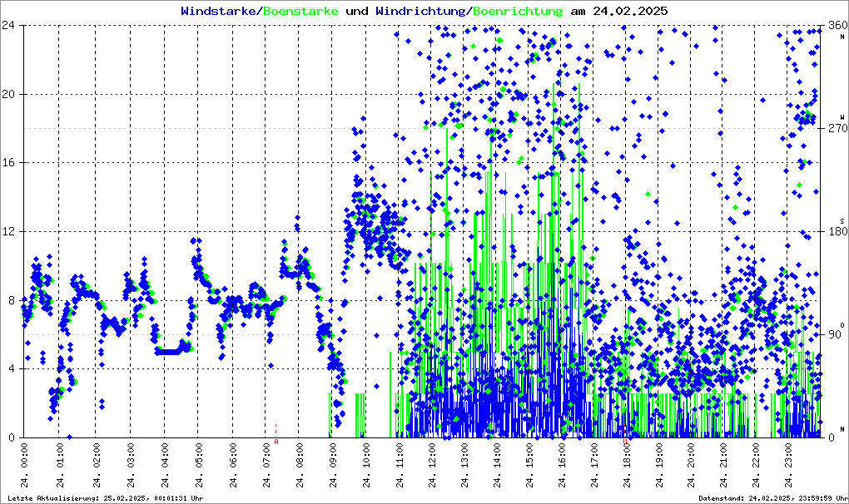Image resolution: width=849 pixels, height=504 pixels.
Task: Click the red sunrise marker 'A'
Action: coord(276,442)
